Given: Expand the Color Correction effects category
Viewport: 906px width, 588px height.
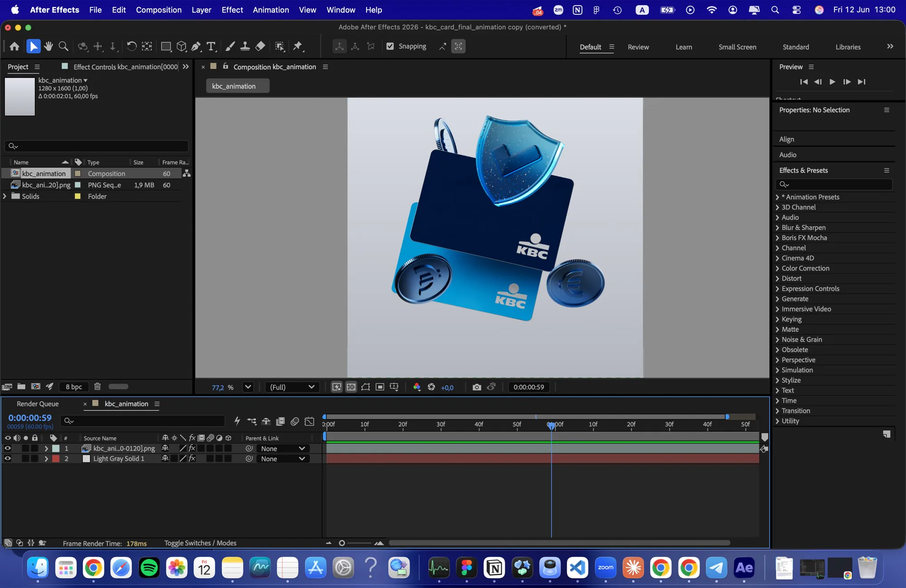Looking at the screenshot, I should point(777,268).
